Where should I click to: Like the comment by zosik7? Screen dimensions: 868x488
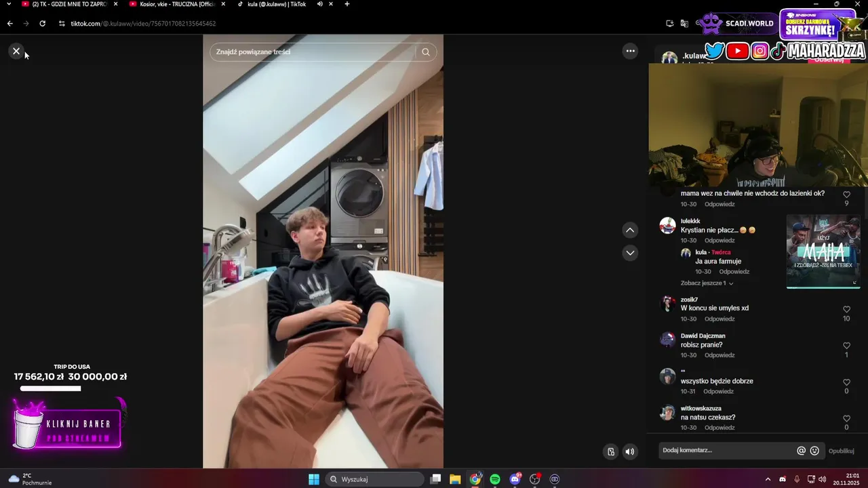[846, 308]
